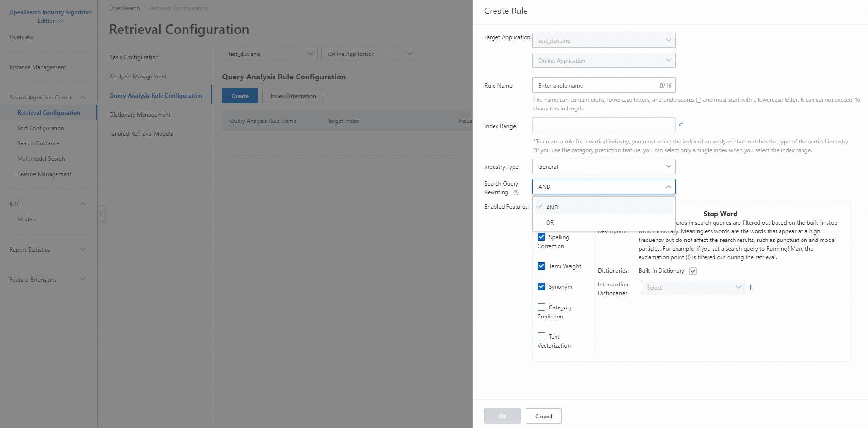Toggle the Built-in Dictionary checkbox
Image resolution: width=868 pixels, height=428 pixels.
click(x=693, y=271)
